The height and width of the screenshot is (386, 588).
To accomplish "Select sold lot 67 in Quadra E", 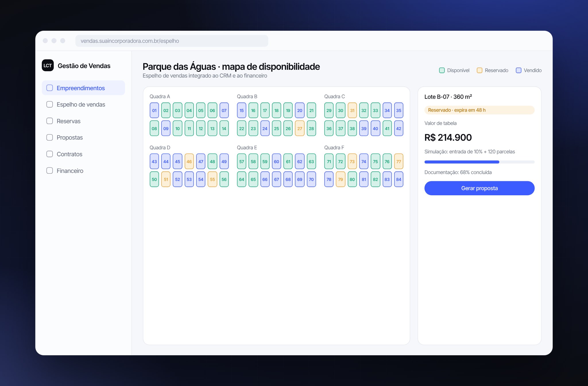I will point(276,179).
